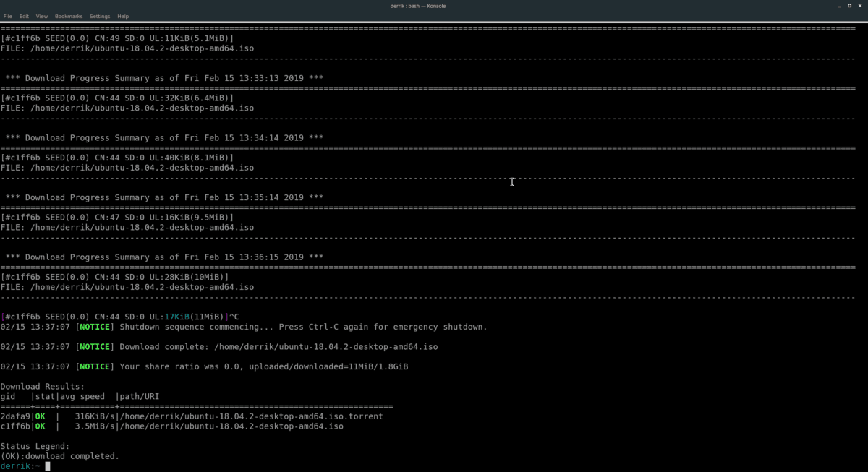Screen dimensions: 868x472
Task: Click the maximize window icon
Action: coord(849,6)
